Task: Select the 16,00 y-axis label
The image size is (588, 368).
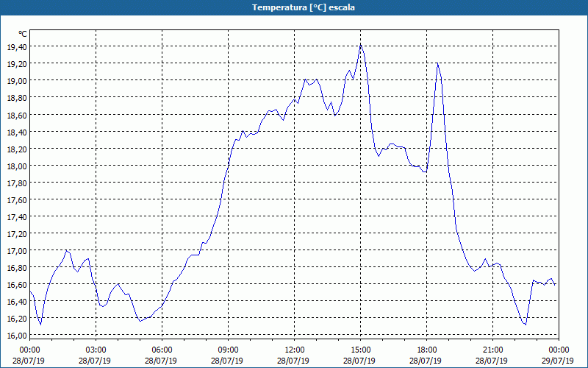Action: pyautogui.click(x=16, y=336)
